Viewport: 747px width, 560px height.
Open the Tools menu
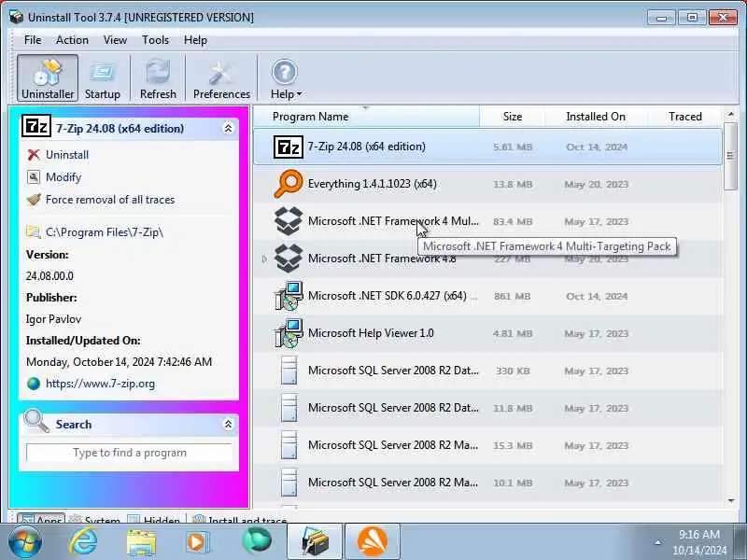[x=155, y=40]
